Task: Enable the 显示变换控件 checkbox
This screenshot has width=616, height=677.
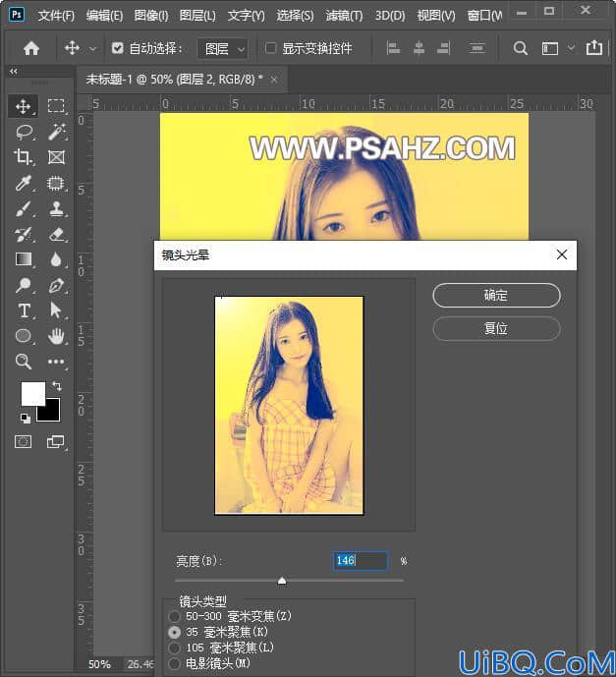Action: tap(270, 48)
